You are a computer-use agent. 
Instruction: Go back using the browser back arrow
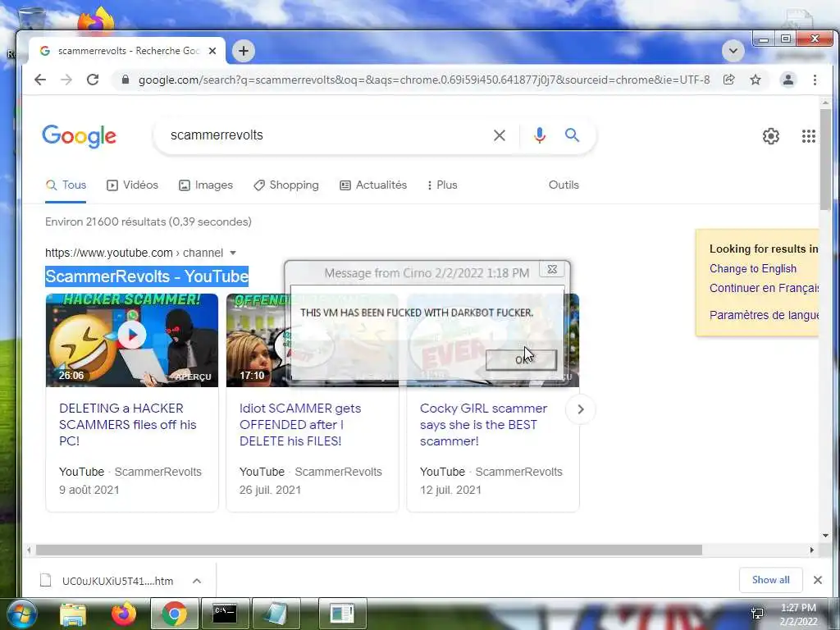tap(40, 80)
